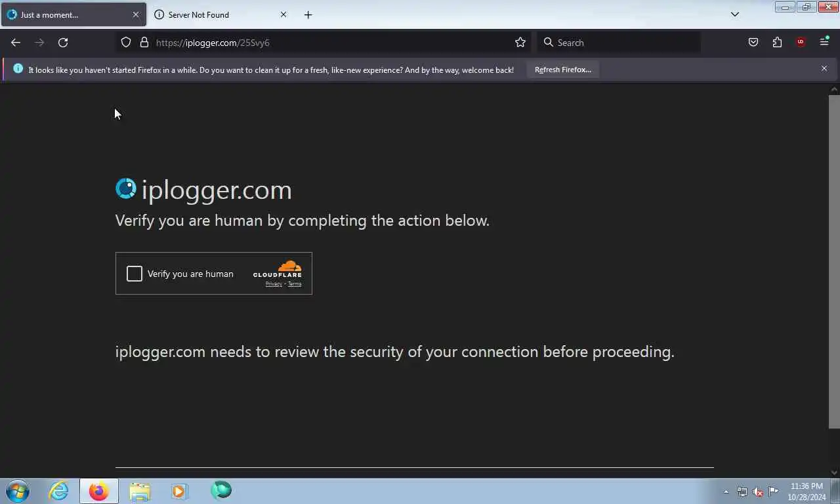840x504 pixels.
Task: Close the 'Just a moment...' tab
Action: coord(136,14)
